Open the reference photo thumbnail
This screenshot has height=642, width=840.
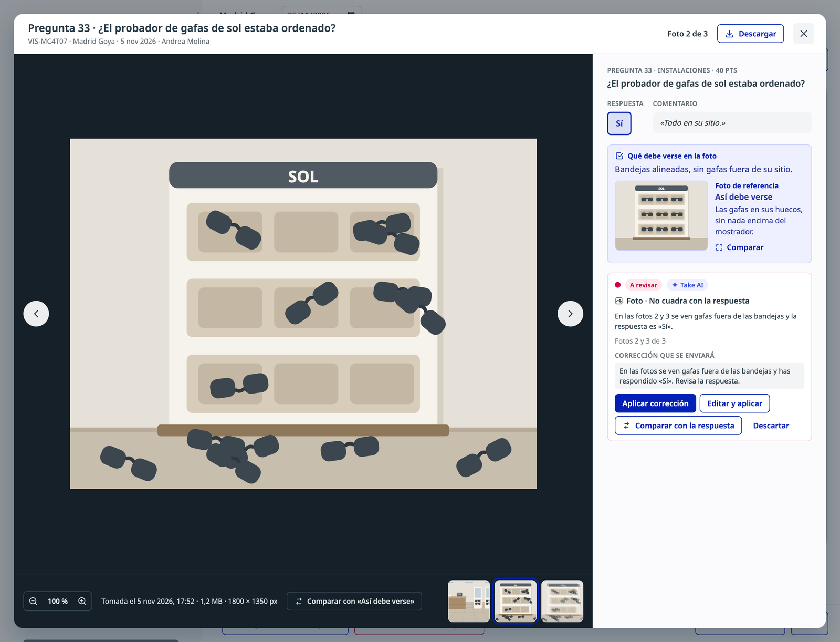pyautogui.click(x=661, y=215)
